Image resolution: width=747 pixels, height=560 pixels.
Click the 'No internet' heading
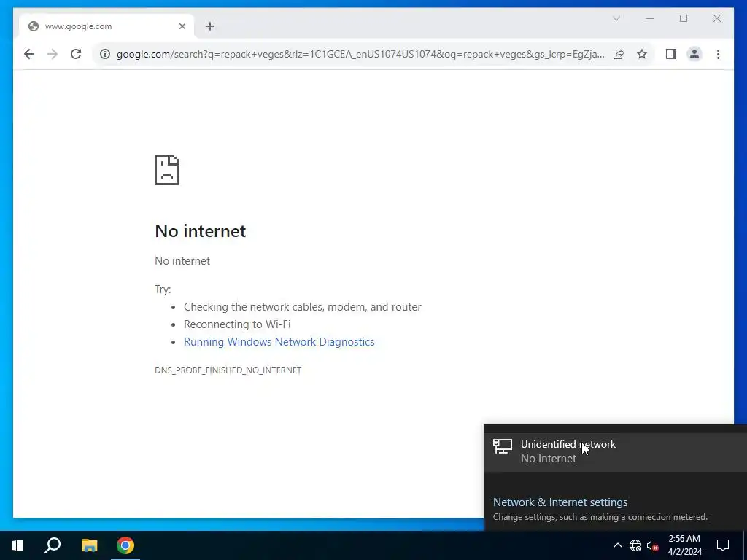[x=201, y=231]
